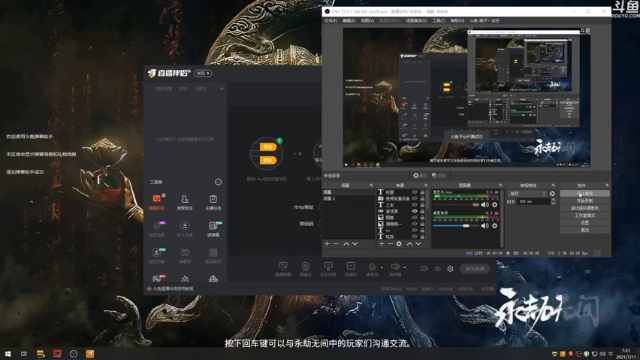Toggle lock on the video capture device source
The height and width of the screenshot is (360, 640).
coord(422,198)
